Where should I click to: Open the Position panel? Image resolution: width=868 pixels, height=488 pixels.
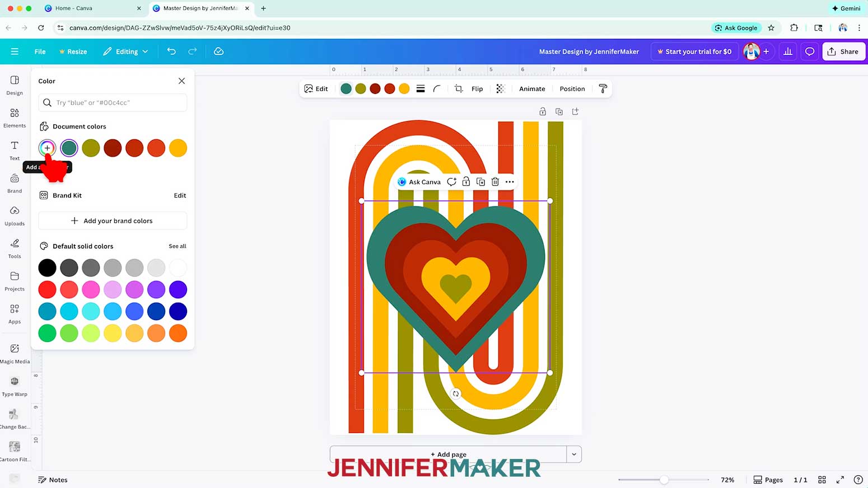[x=572, y=89]
